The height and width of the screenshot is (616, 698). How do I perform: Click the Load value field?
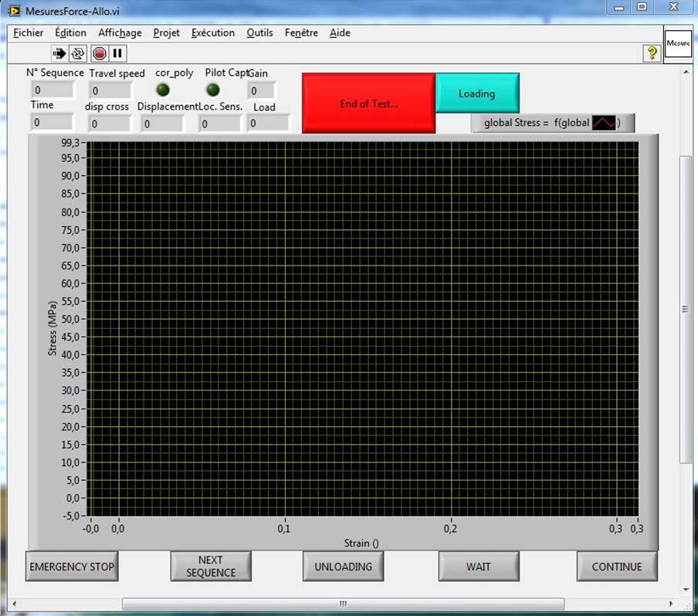tap(267, 123)
